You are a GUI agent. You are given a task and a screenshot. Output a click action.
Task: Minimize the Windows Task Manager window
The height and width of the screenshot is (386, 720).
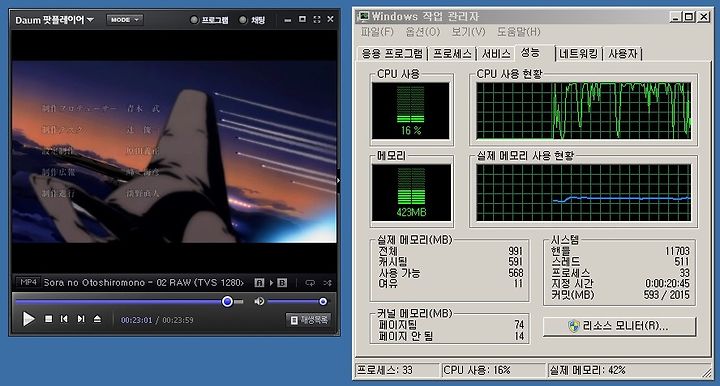675,17
